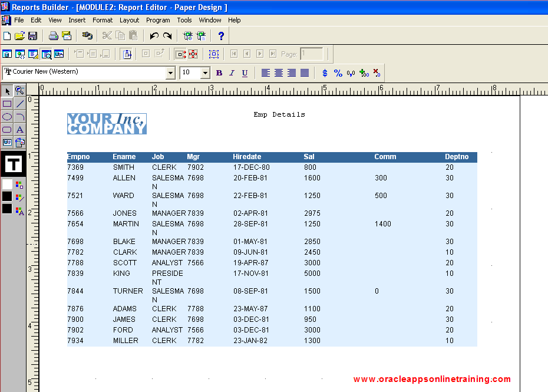548x392 pixels.
Task: Switch to the Data Model view icon
Action: pyautogui.click(x=7, y=54)
